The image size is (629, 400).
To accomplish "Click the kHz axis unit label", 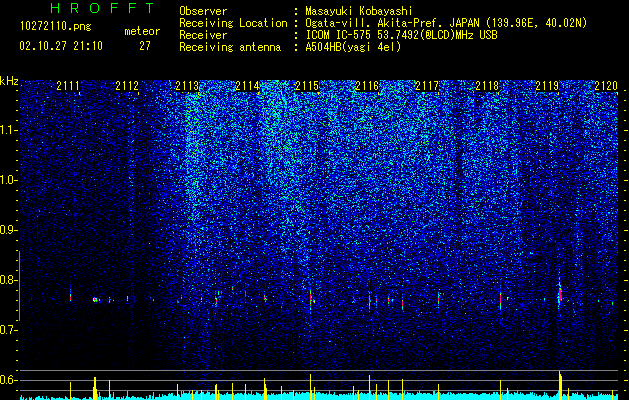I will click(9, 81).
